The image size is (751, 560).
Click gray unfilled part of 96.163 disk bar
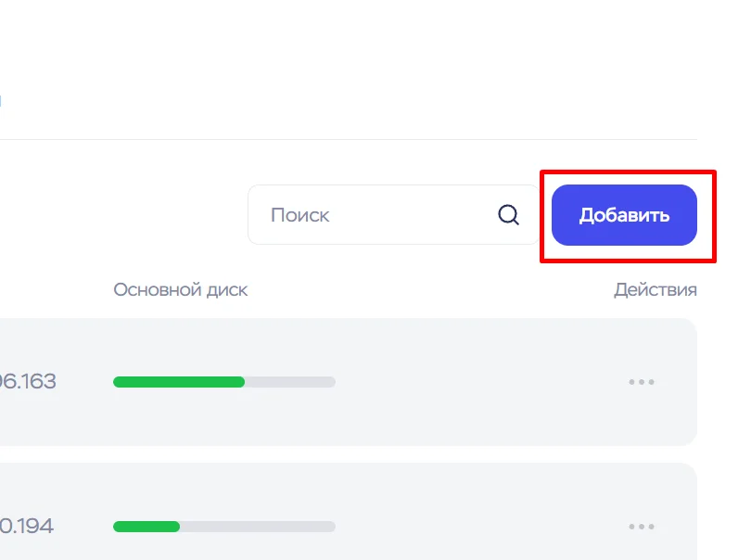pyautogui.click(x=289, y=381)
